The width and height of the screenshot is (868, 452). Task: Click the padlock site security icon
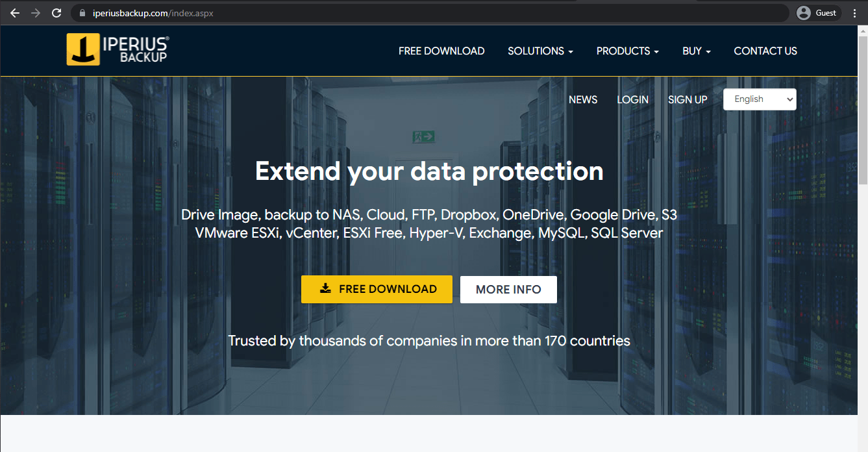(82, 13)
